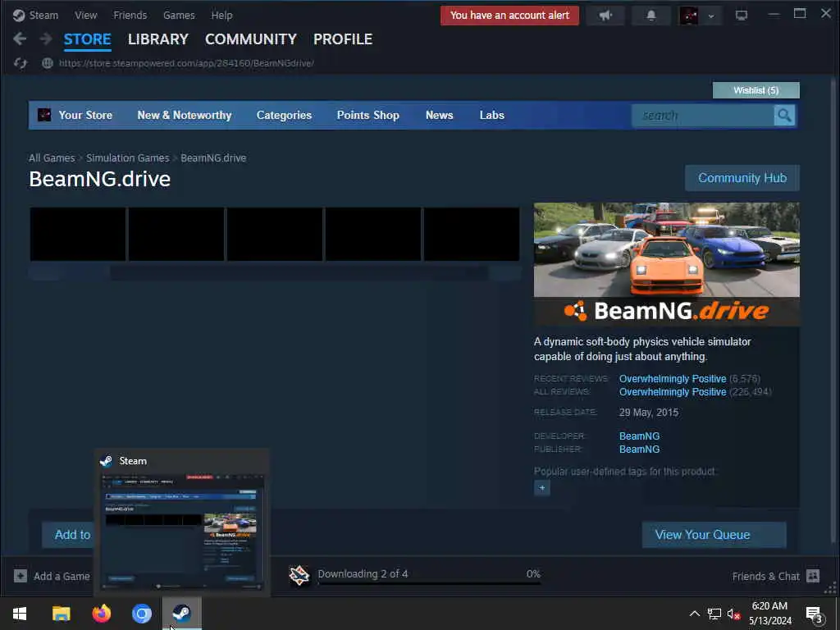The width and height of the screenshot is (840, 630).
Task: Open the News link
Action: pos(440,115)
